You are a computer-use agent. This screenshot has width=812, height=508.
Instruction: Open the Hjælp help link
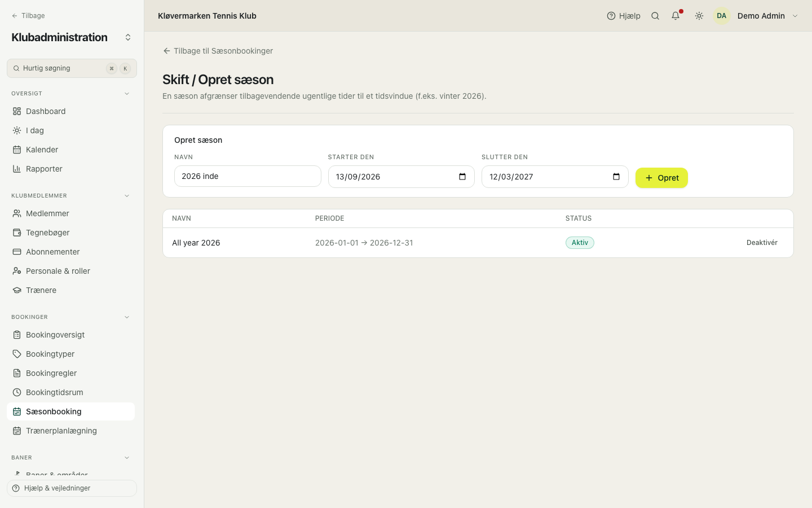point(624,16)
